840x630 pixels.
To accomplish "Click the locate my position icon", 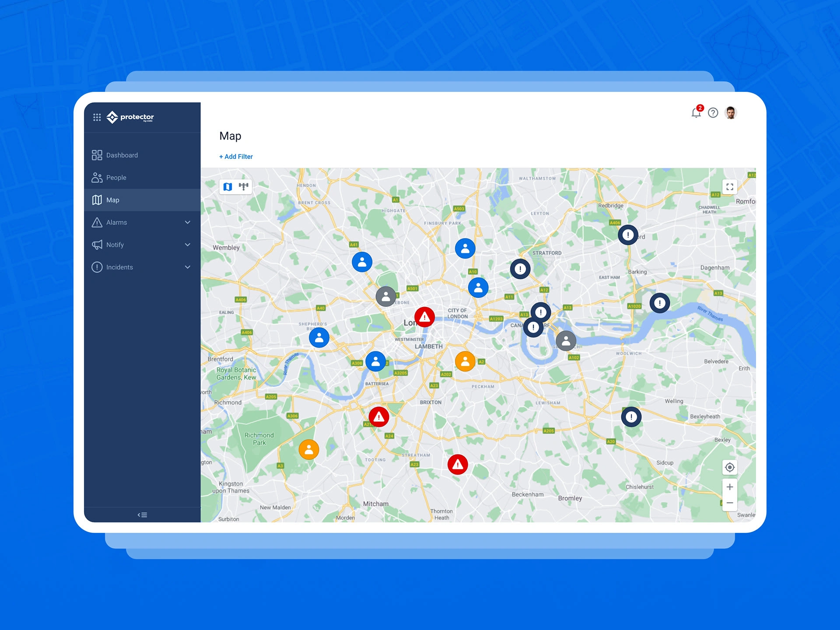I will click(730, 468).
